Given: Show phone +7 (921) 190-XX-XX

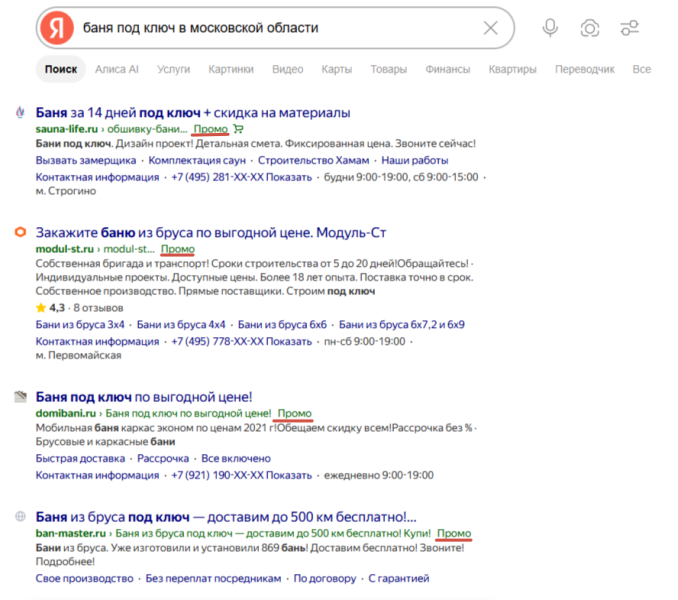Looking at the screenshot, I should tap(241, 476).
